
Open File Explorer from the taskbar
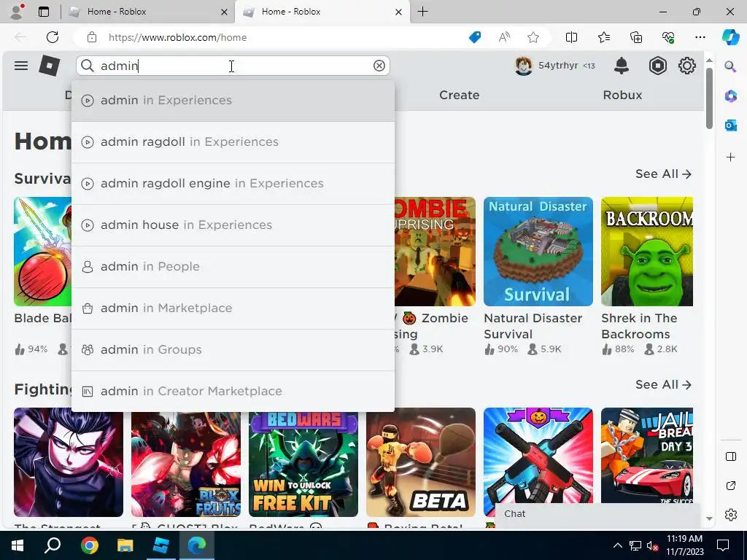click(x=125, y=545)
